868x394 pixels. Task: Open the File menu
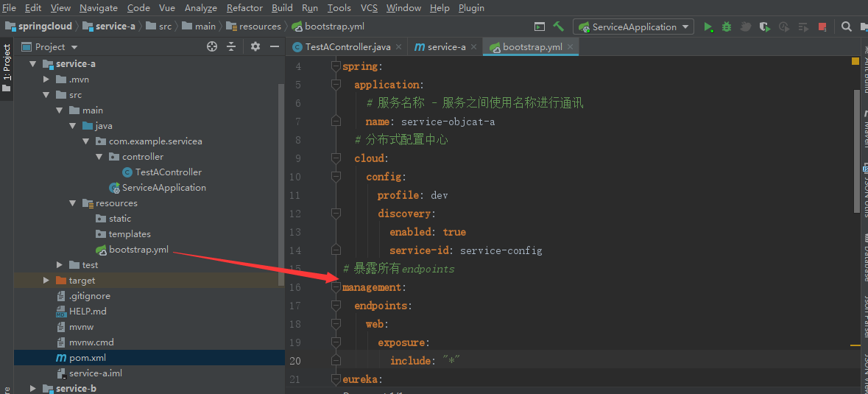(x=9, y=8)
